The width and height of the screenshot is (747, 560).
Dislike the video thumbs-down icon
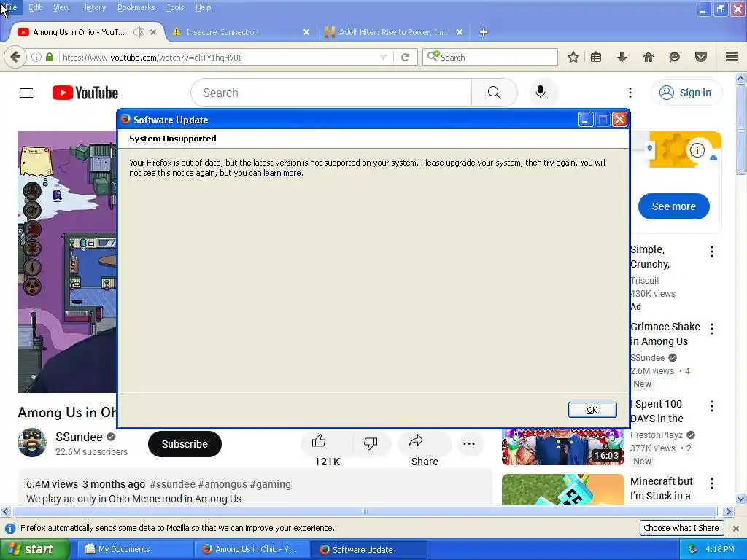(371, 443)
